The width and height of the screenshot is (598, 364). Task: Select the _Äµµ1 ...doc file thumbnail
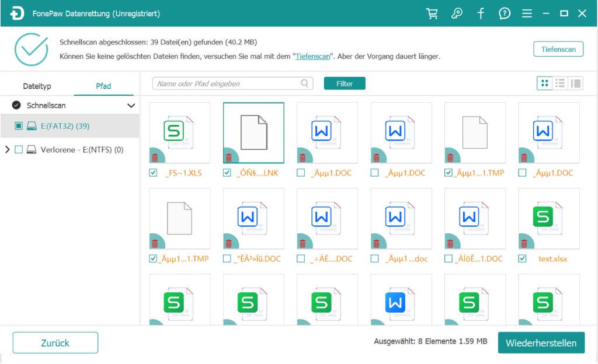click(401, 219)
